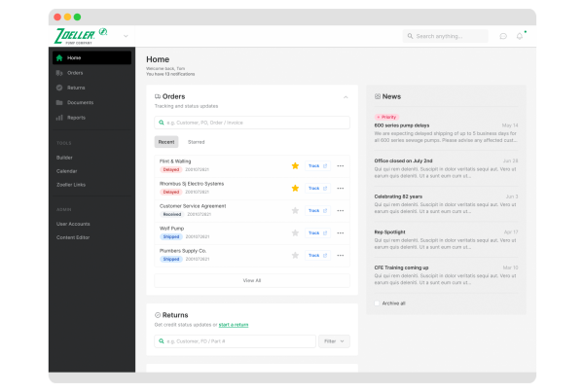Open the Builder tool
The height and width of the screenshot is (392, 584).
(x=64, y=158)
